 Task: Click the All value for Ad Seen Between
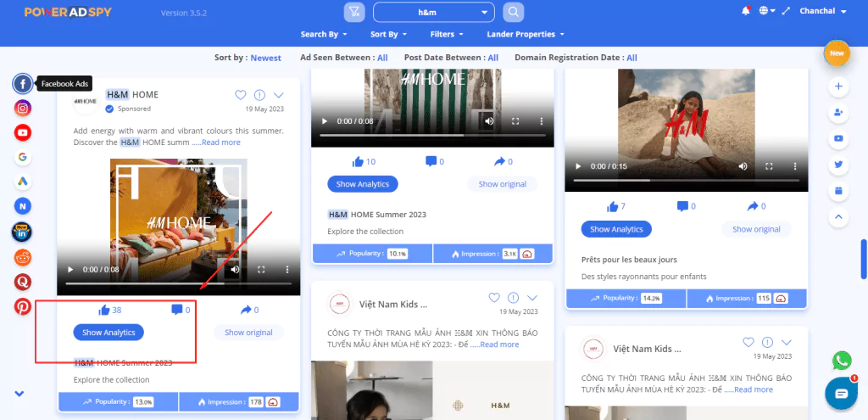click(382, 58)
